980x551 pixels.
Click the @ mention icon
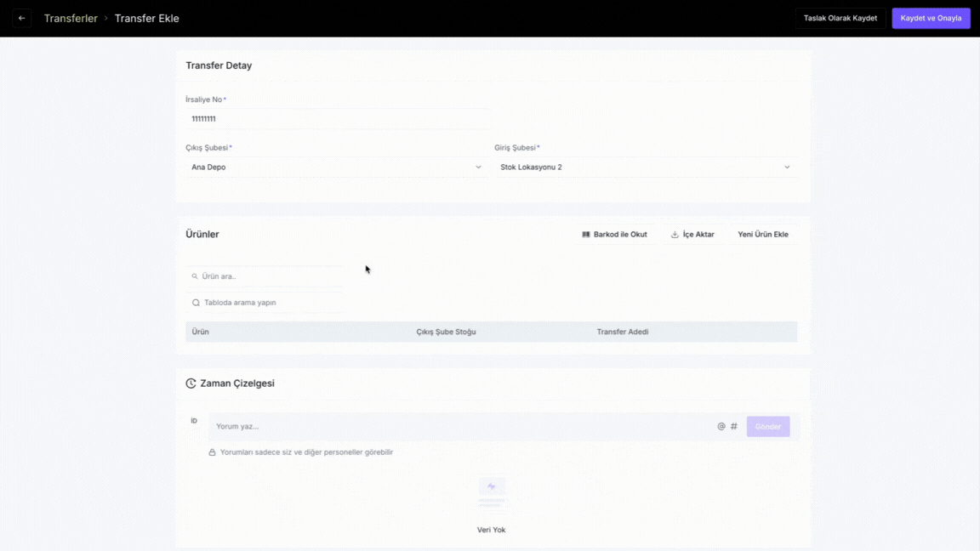tap(721, 427)
